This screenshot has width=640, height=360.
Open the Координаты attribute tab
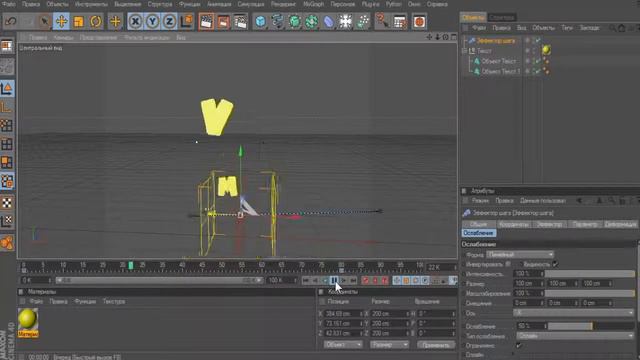point(514,224)
